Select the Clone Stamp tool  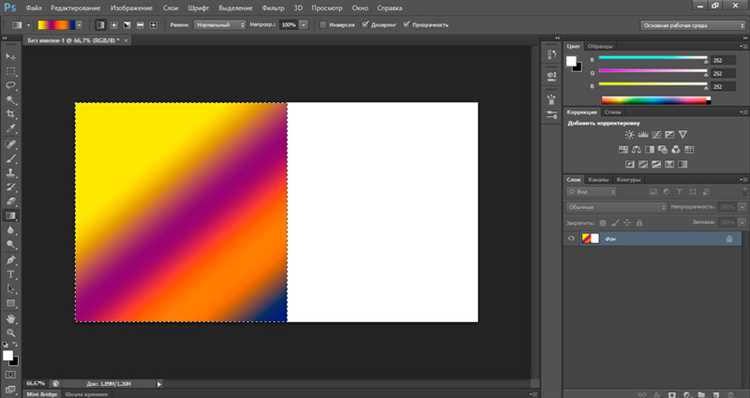(x=11, y=173)
